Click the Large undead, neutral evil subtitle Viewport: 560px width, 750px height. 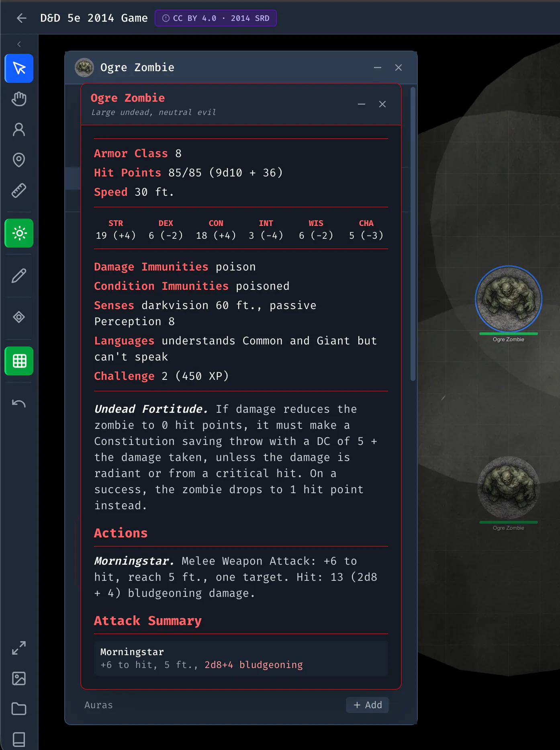153,113
